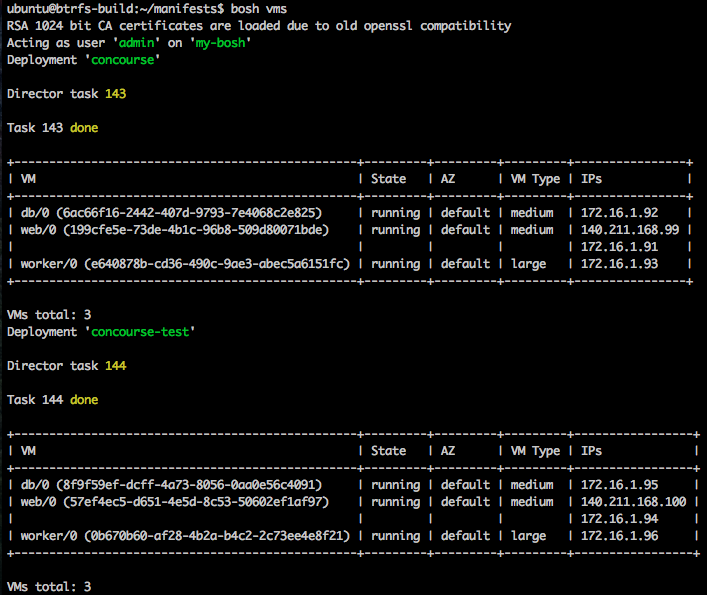This screenshot has width=707, height=595.
Task: Click 'medium' VM type in db/0 6ac66f16 row
Action: pos(532,213)
